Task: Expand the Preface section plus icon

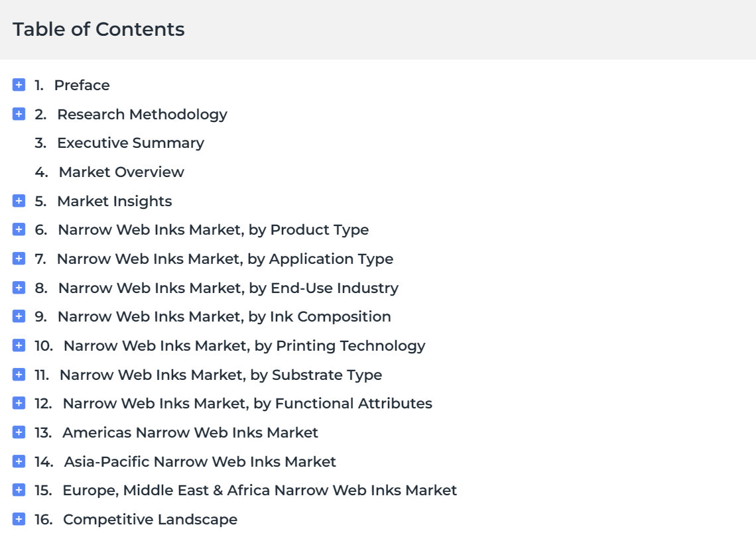Action: [x=19, y=85]
